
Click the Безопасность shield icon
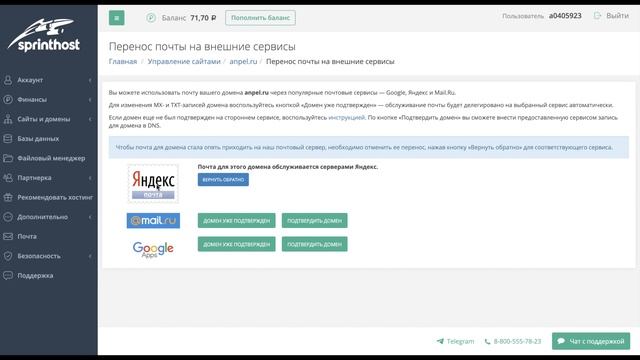pos(8,256)
